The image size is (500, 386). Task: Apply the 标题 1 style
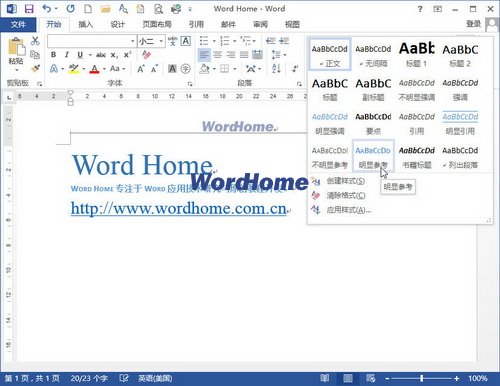point(417,54)
